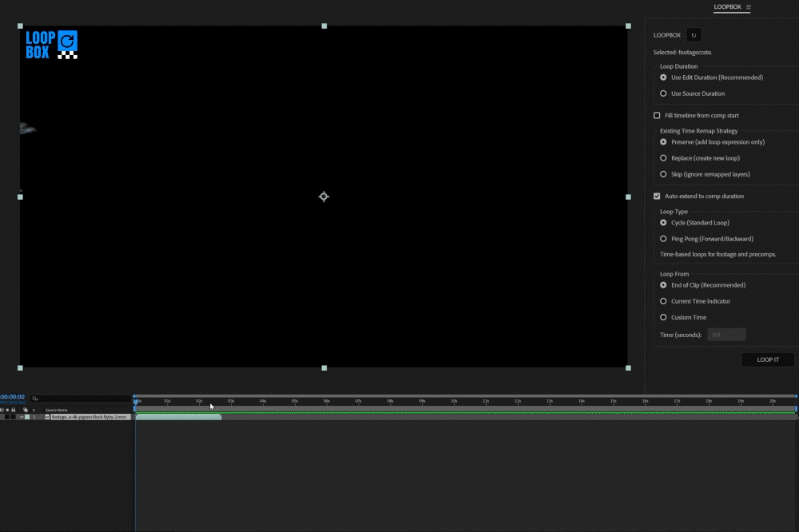Click the bottom-right layer bounding handle
Screen dimensions: 799x532
(628, 368)
